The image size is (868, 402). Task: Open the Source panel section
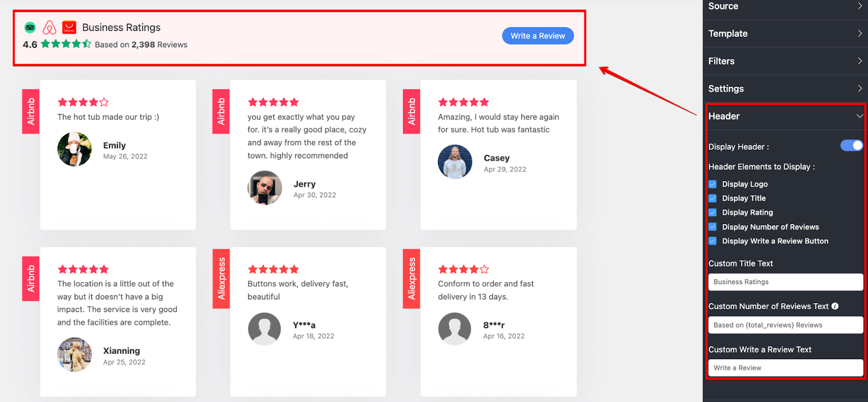tap(785, 7)
